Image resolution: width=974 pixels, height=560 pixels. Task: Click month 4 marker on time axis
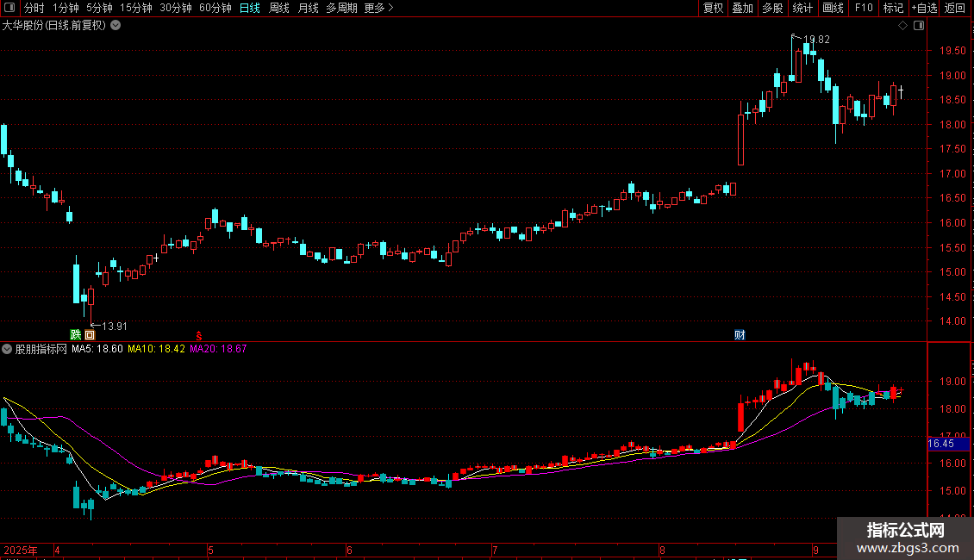[57, 550]
